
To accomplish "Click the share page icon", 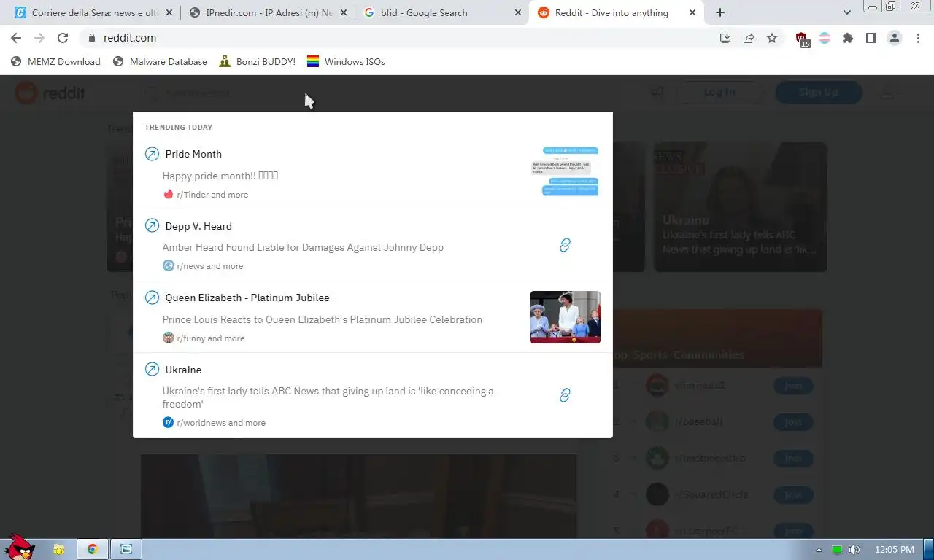I will point(749,38).
